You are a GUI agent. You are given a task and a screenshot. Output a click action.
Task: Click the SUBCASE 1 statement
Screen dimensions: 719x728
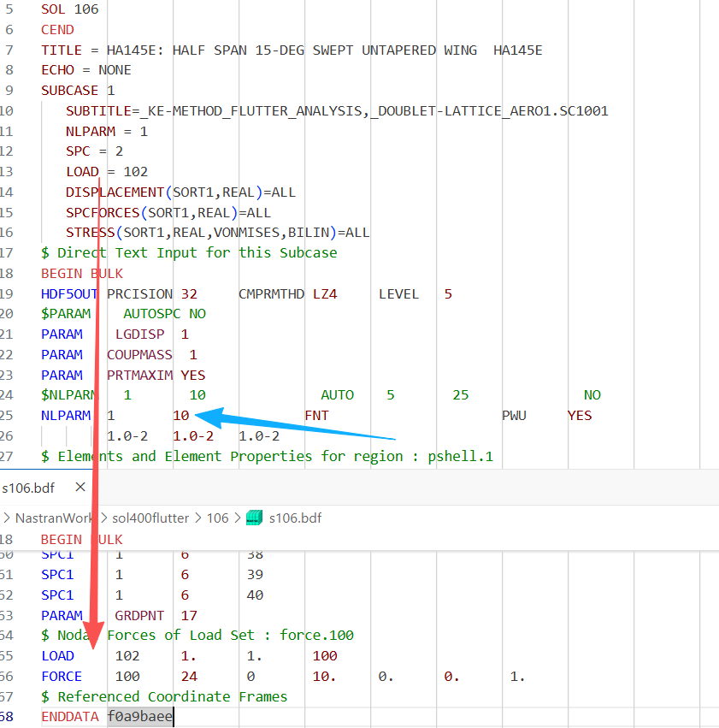point(78,91)
